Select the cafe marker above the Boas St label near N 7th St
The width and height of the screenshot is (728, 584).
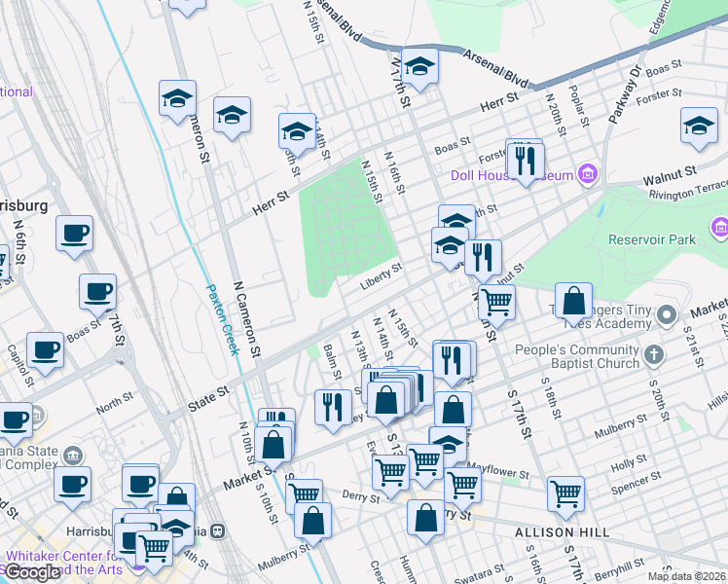pyautogui.click(x=97, y=294)
